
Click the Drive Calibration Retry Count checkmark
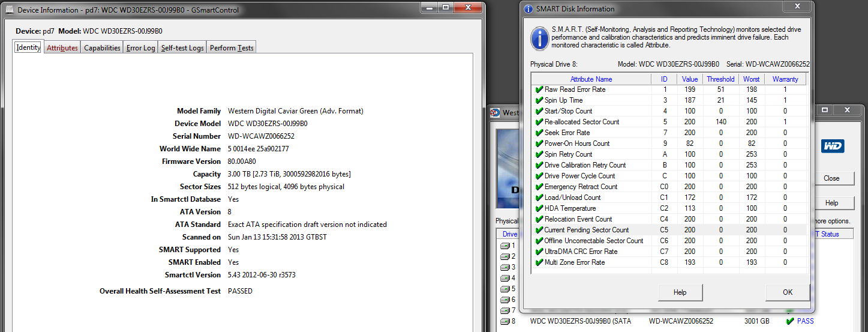(x=539, y=165)
